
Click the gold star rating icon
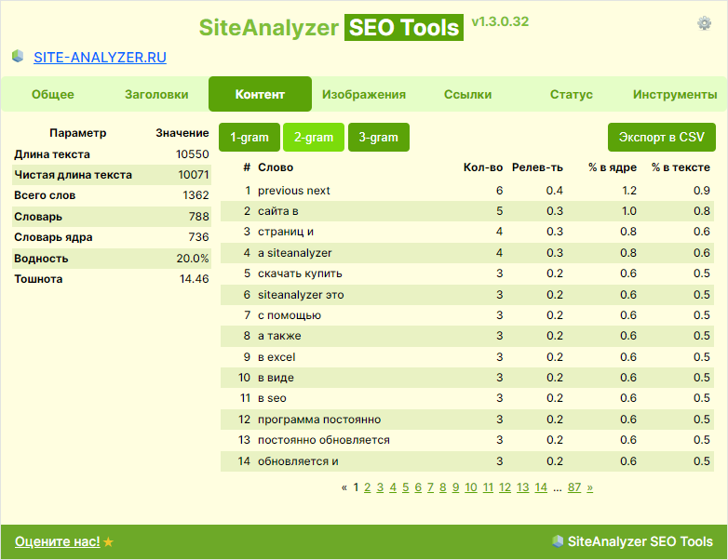108,541
